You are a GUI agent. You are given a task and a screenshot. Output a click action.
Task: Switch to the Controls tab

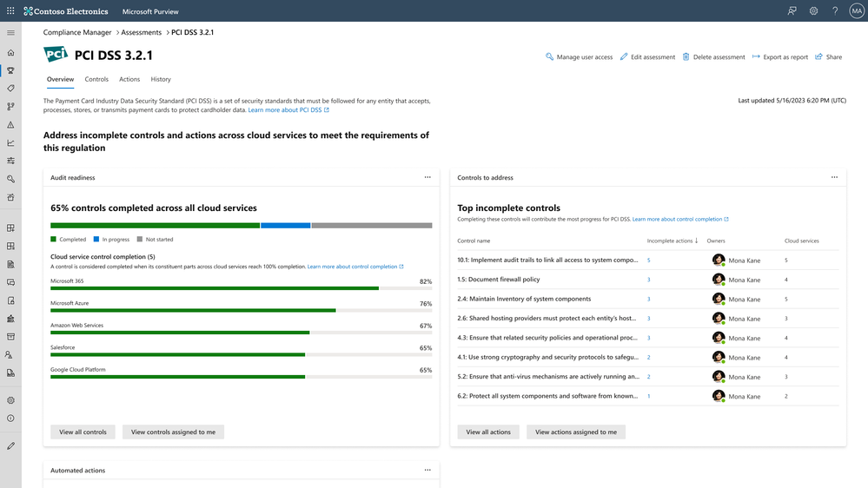[96, 79]
